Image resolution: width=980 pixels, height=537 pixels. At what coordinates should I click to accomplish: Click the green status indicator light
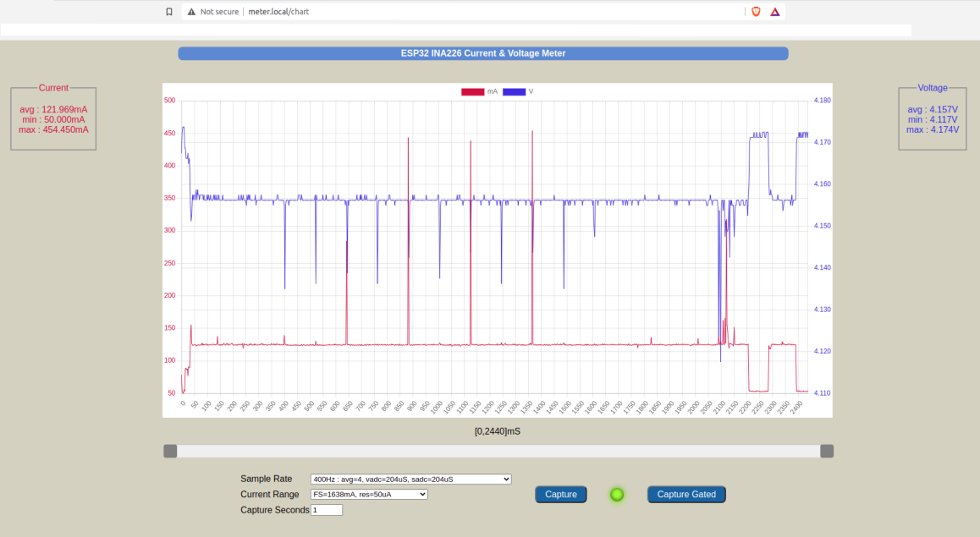[617, 495]
